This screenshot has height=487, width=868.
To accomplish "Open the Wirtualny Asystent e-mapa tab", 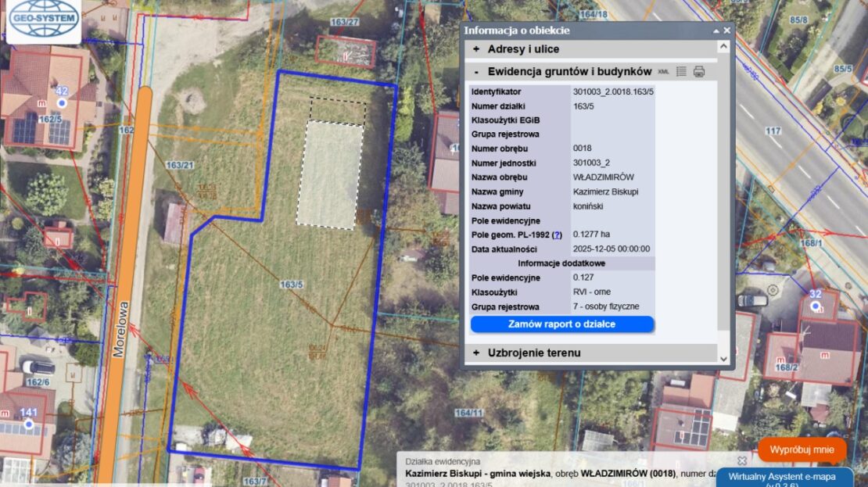I will 792,476.
